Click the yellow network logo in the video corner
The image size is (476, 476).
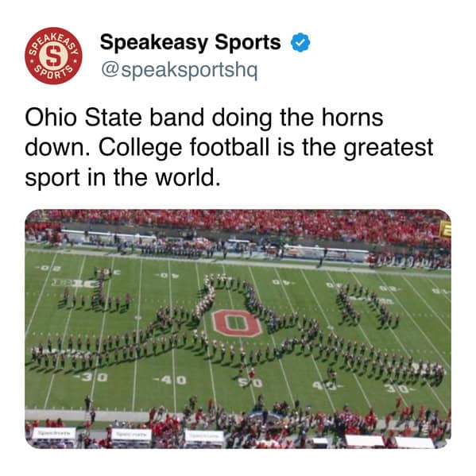pyautogui.click(x=447, y=229)
